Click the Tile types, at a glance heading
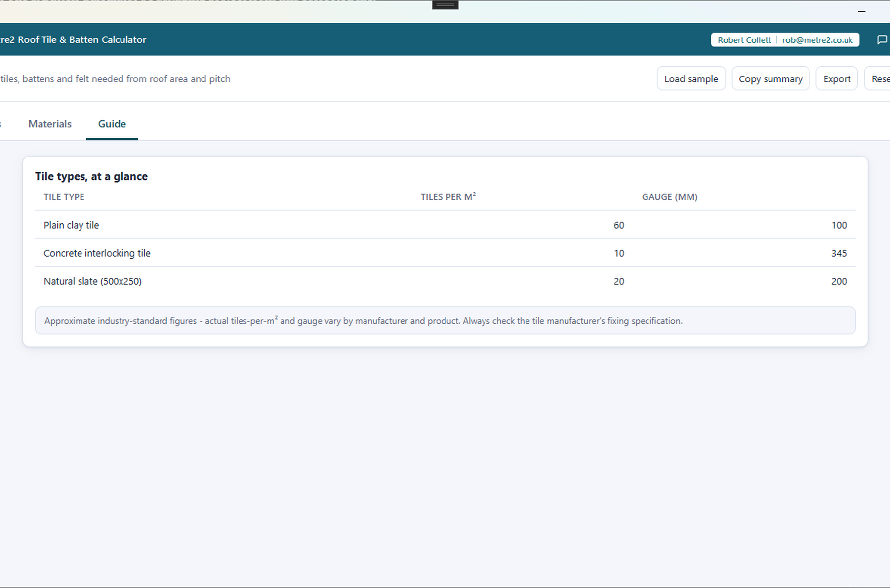The image size is (890, 588). pos(91,176)
